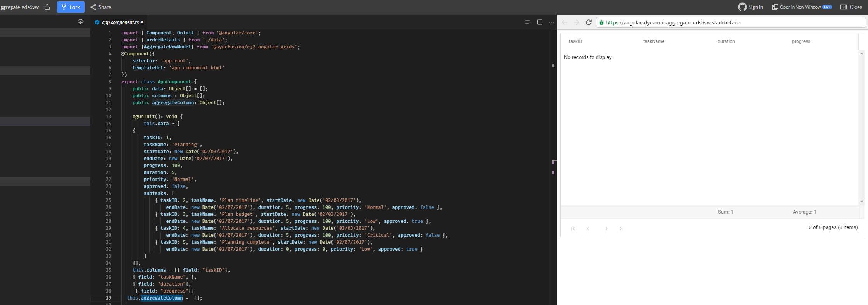Close the app.component.ts tab
The image size is (868, 305).
pyautogui.click(x=142, y=22)
